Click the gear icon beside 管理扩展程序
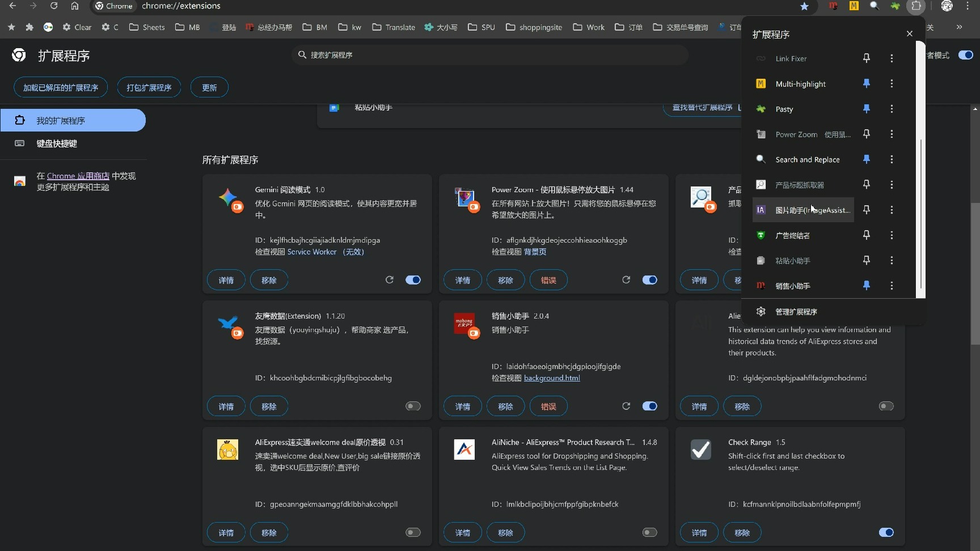 [x=761, y=311]
